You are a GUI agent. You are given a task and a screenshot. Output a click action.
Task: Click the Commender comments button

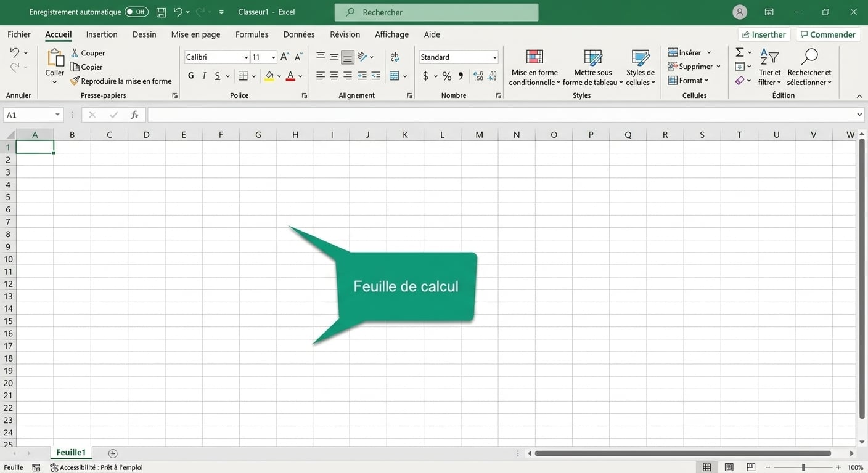(827, 34)
